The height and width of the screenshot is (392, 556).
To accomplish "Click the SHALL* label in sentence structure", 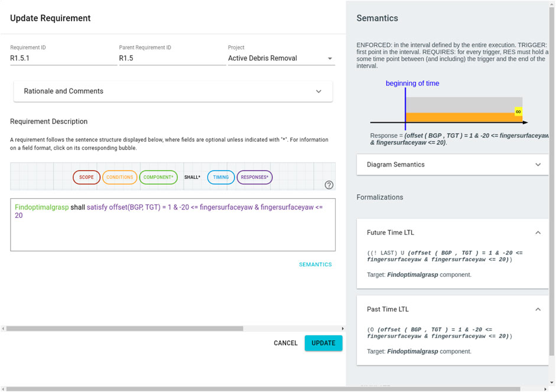I will [x=192, y=177].
